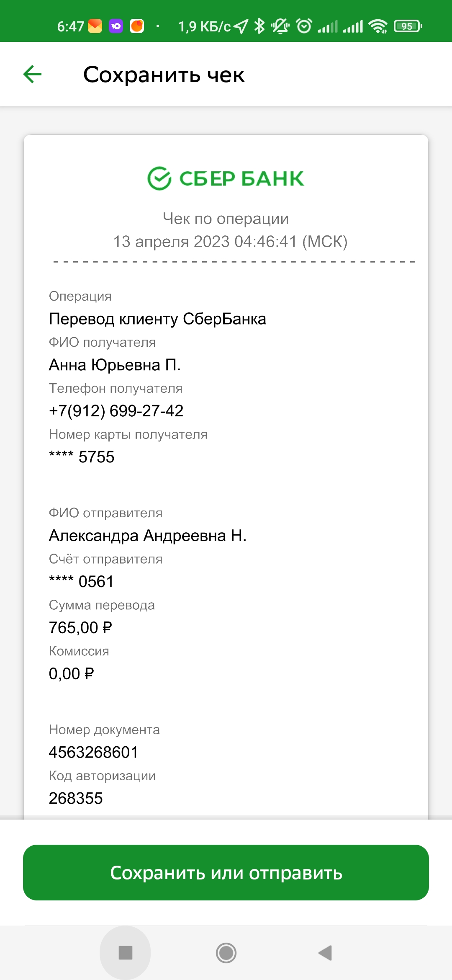Tap the Сохранить или отправить button
This screenshot has width=452, height=980.
click(x=226, y=872)
